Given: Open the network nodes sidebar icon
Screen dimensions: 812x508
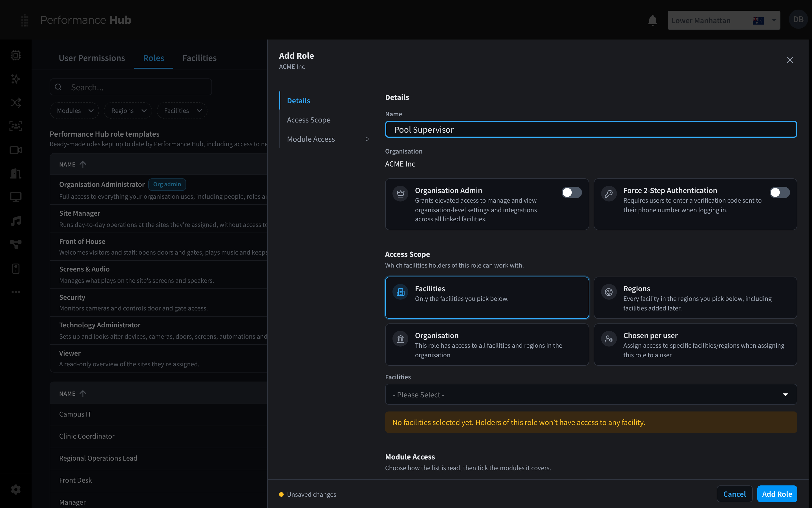Looking at the screenshot, I should (x=16, y=244).
